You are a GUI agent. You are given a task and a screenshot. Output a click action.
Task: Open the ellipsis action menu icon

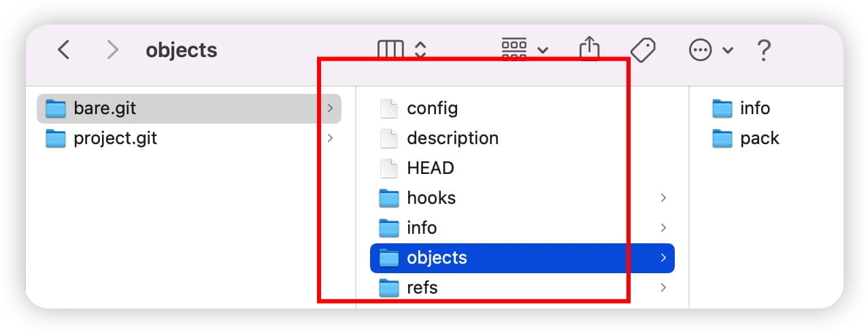701,50
